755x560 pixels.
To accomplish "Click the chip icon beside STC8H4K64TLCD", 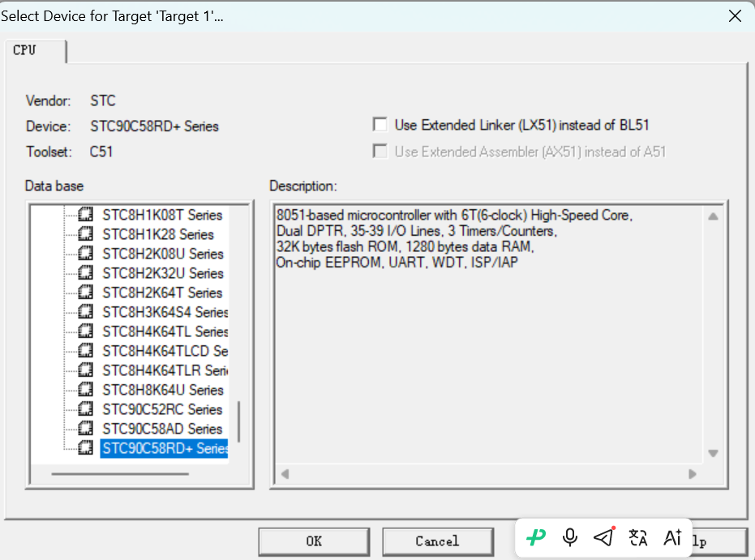I will [x=86, y=351].
